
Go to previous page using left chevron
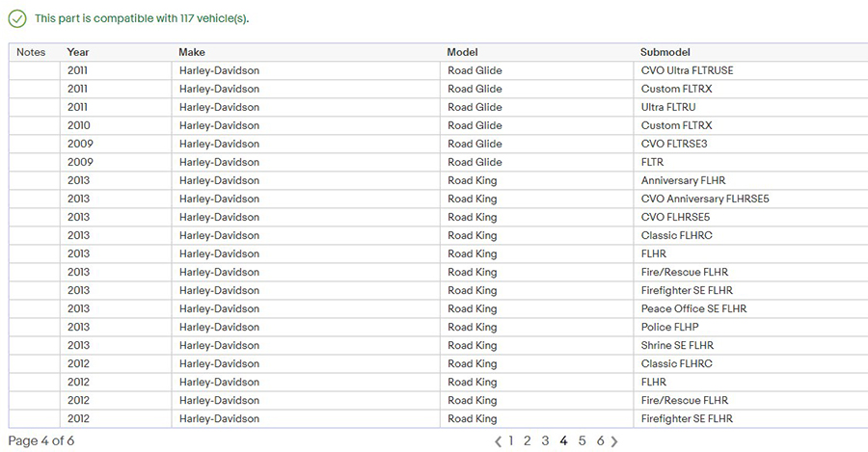[x=498, y=441]
